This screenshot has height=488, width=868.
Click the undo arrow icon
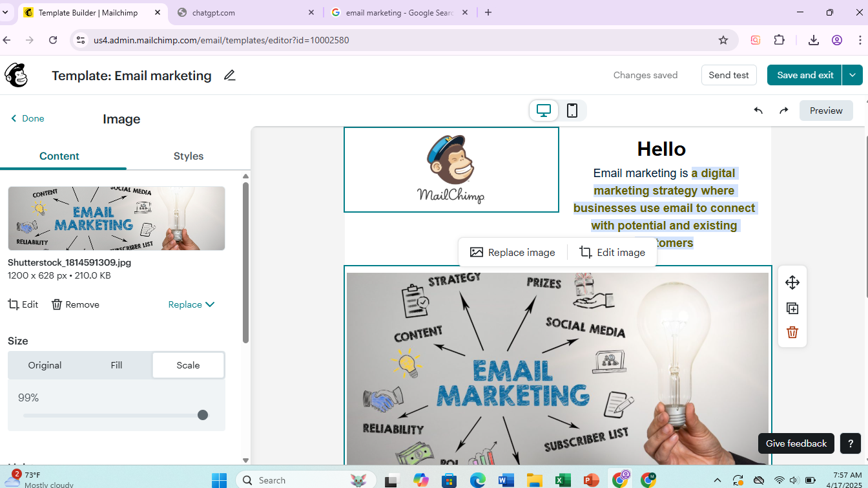coord(758,111)
